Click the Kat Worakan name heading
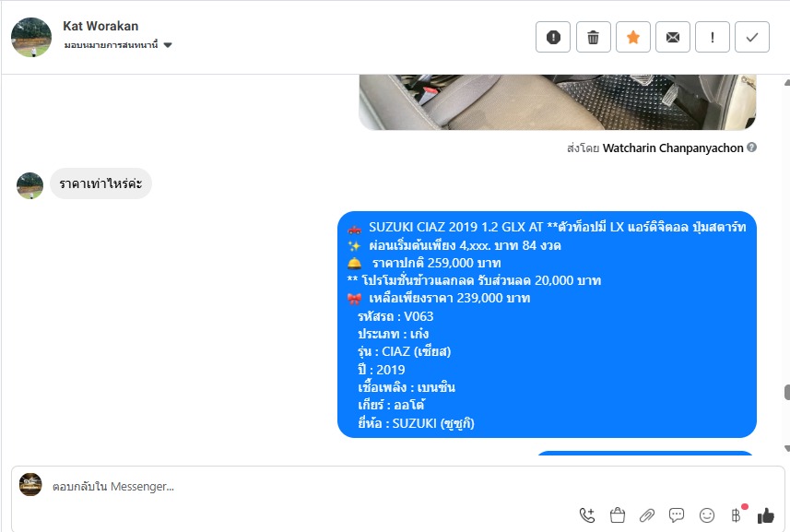The image size is (790, 532). pyautogui.click(x=100, y=26)
